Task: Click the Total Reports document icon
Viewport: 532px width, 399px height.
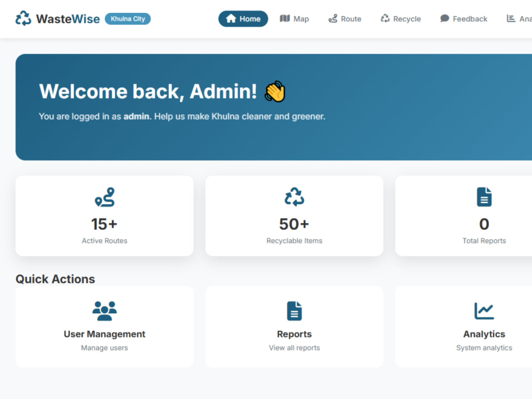Action: [x=484, y=197]
